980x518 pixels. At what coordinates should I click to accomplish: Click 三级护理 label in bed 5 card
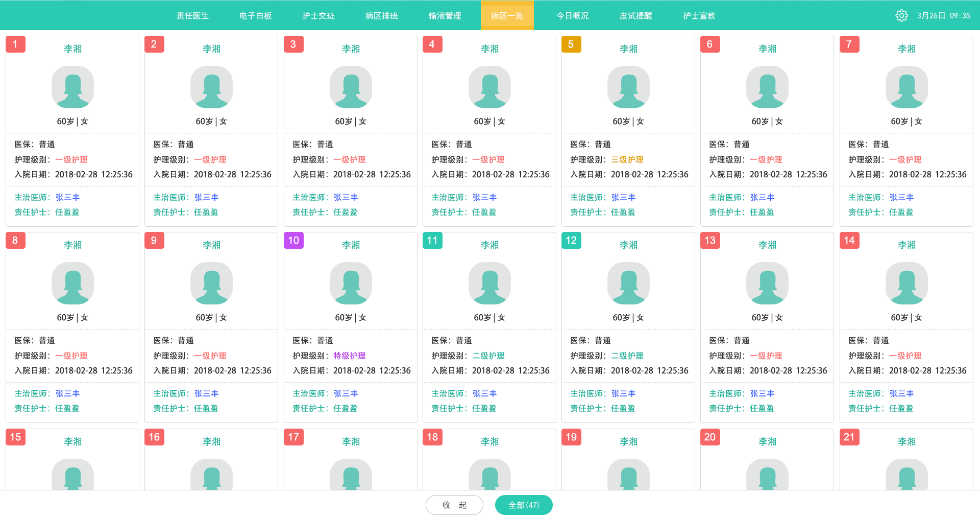coord(627,159)
